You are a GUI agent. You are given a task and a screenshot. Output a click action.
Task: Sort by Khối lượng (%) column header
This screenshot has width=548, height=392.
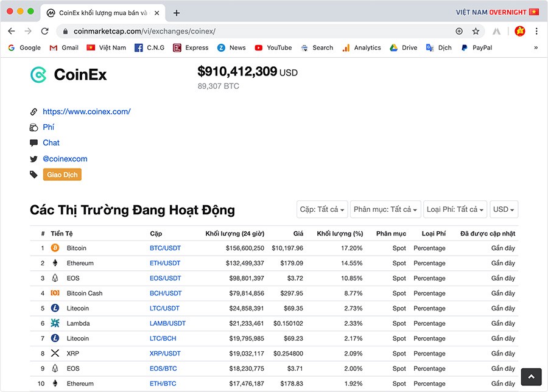[x=340, y=233]
